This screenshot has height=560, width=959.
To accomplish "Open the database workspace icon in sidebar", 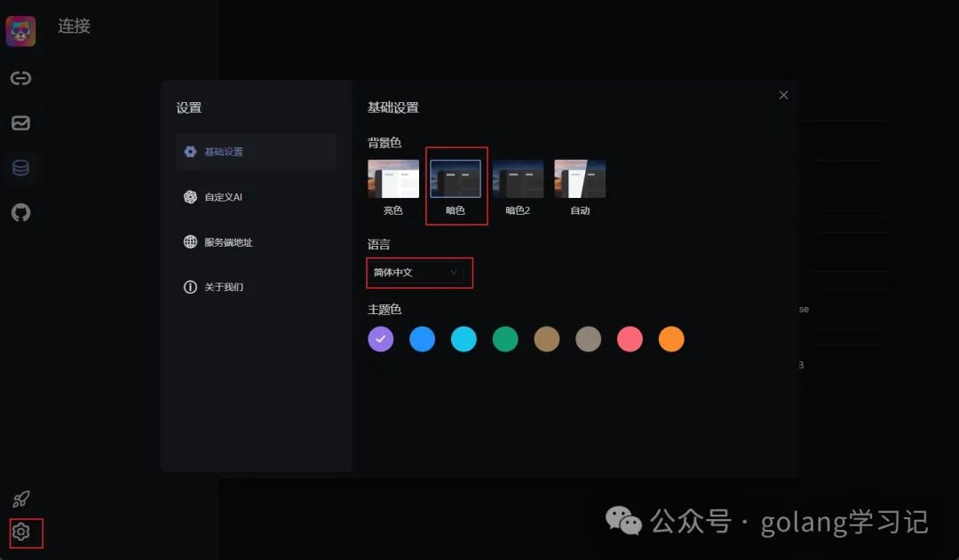I will pyautogui.click(x=20, y=168).
